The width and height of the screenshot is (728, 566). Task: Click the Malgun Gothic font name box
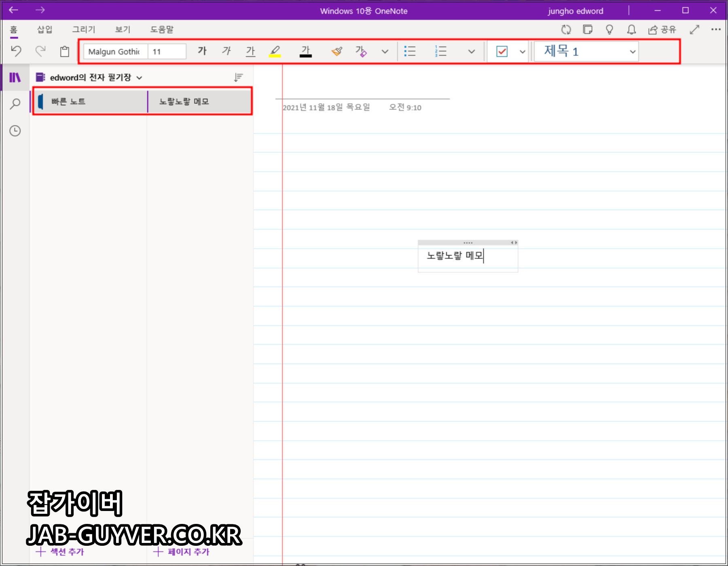(116, 52)
